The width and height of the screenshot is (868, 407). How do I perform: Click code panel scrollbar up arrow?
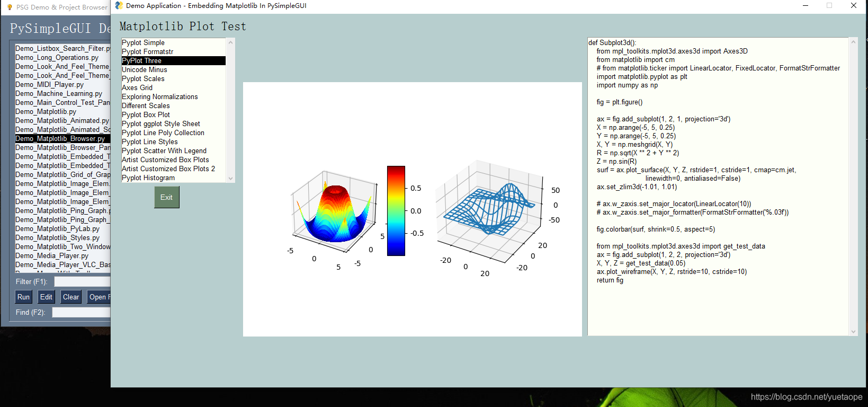click(x=853, y=42)
